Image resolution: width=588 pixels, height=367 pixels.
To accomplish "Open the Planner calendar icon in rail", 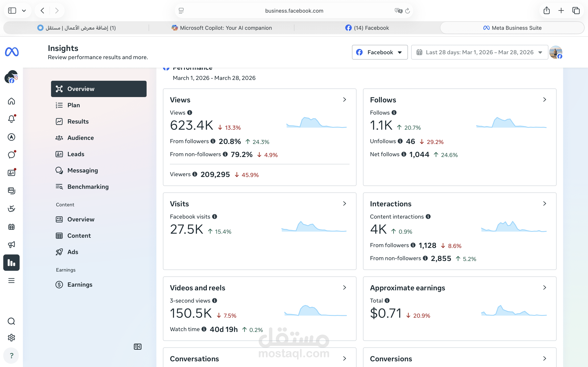I will point(11,227).
